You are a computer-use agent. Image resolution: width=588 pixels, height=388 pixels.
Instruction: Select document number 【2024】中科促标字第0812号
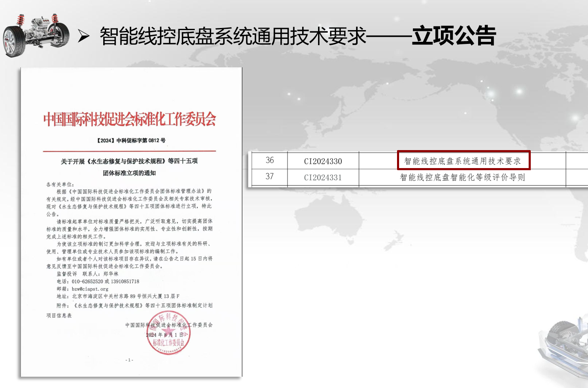pos(131,140)
